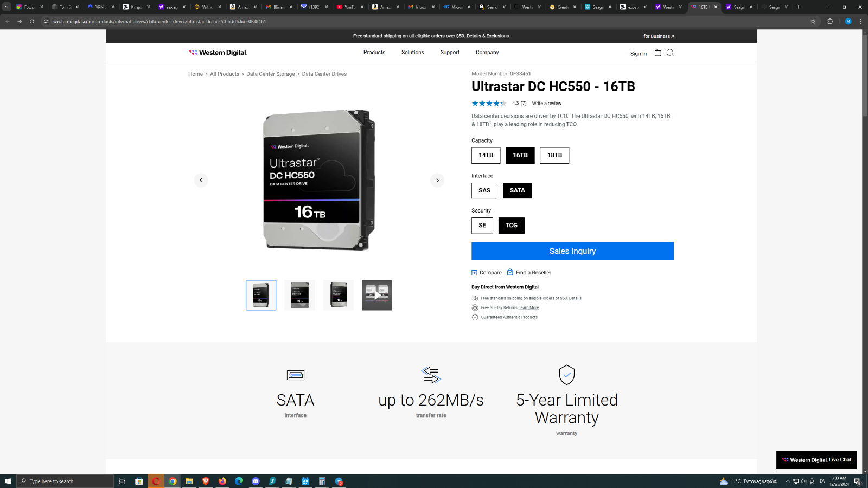
Task: Click All Products breadcrumb link
Action: click(225, 74)
